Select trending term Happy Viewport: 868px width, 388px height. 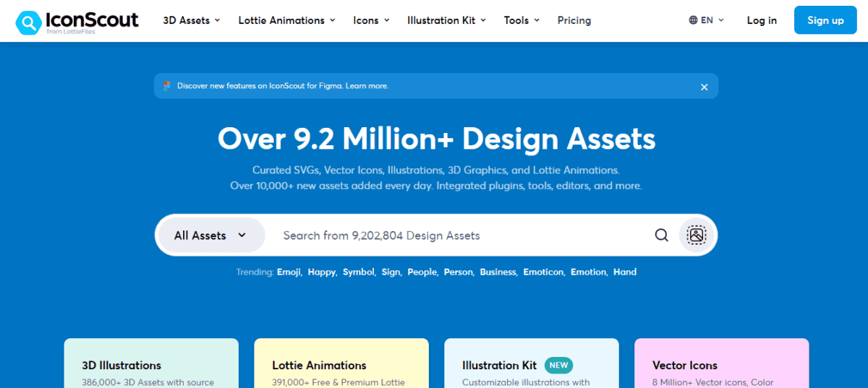click(323, 272)
